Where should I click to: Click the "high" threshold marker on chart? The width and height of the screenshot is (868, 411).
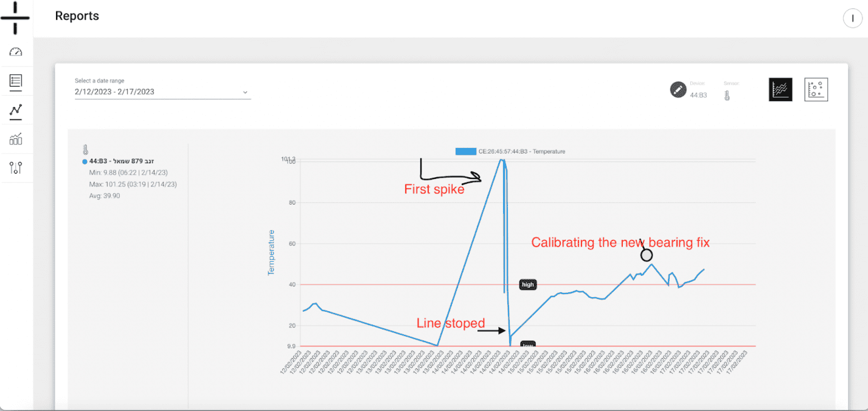coord(527,284)
